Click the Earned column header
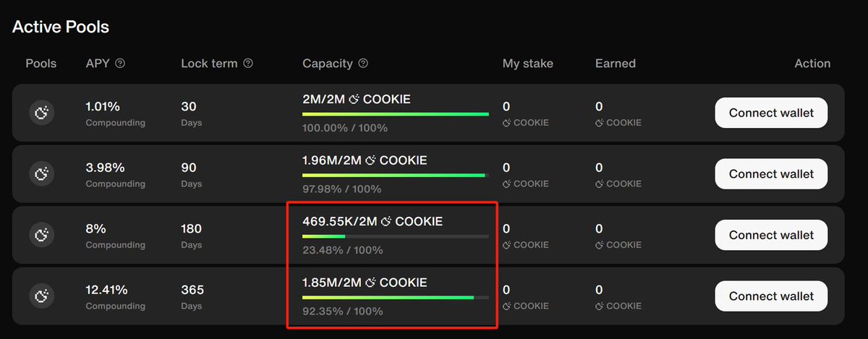The image size is (868, 339). pos(616,64)
